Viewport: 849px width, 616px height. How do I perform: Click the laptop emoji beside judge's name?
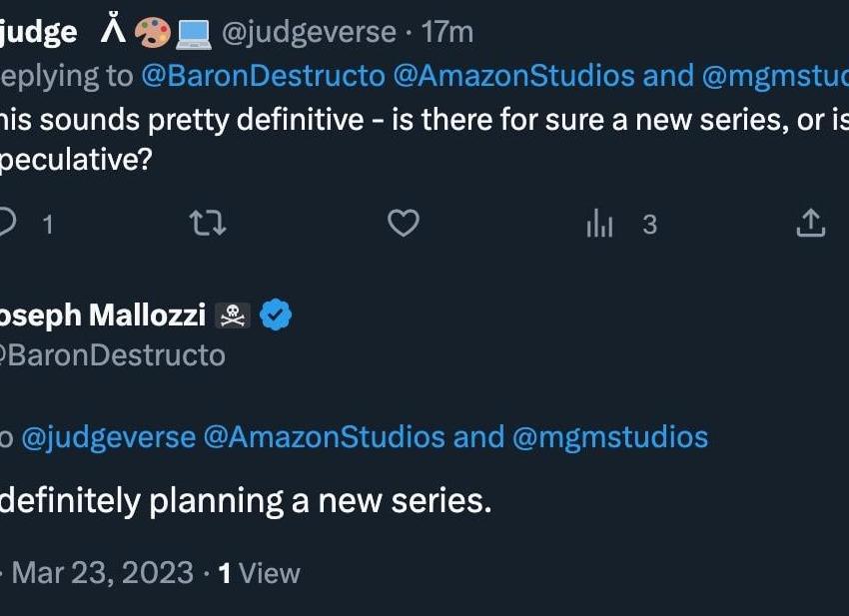(x=193, y=33)
